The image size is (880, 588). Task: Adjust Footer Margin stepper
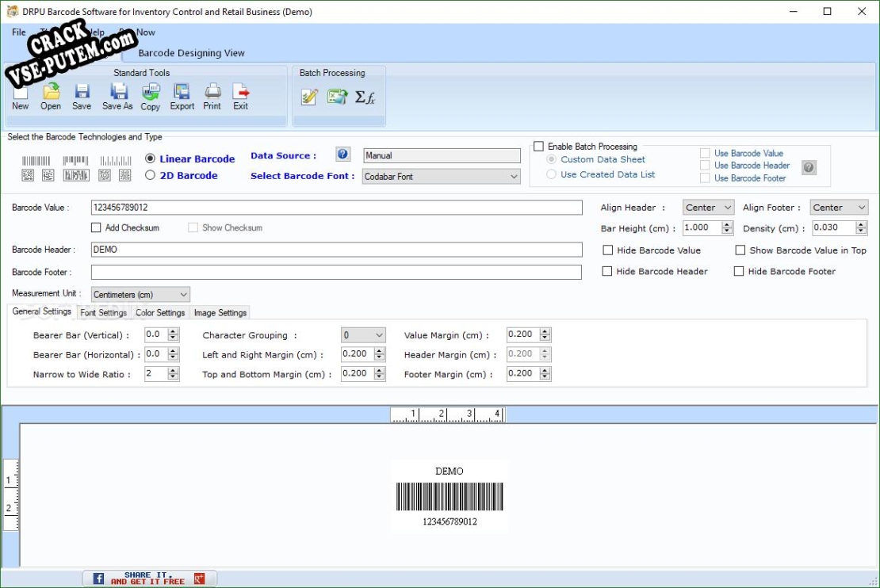545,374
